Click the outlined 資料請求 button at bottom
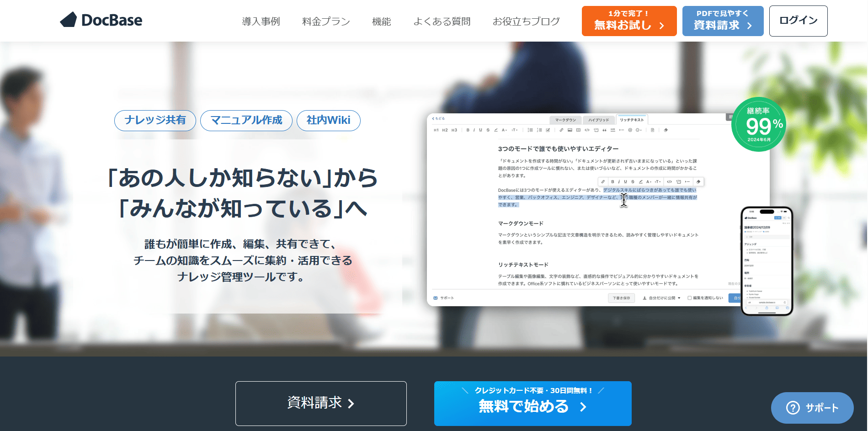Screen dimensions: 868x431 [321, 404]
